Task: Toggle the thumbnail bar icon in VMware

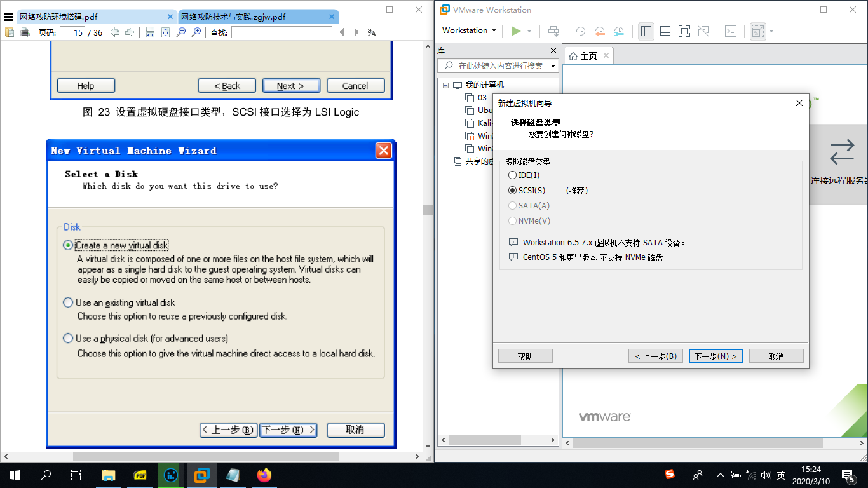Action: [x=665, y=30]
